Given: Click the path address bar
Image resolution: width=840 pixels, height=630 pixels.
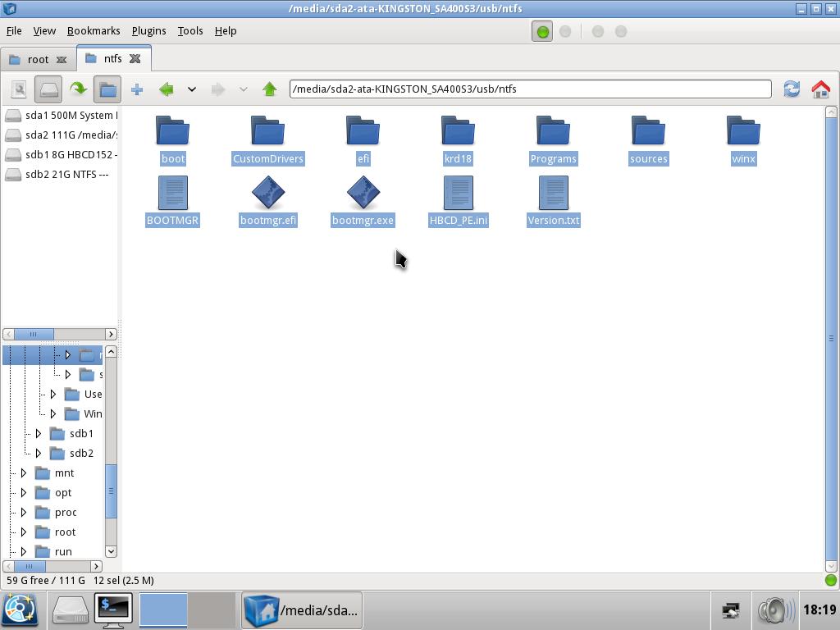Looking at the screenshot, I should [530, 89].
